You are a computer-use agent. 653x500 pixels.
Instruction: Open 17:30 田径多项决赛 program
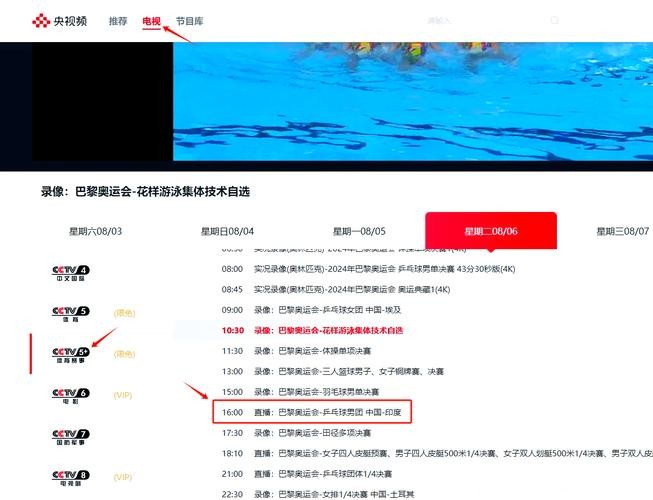pos(296,433)
